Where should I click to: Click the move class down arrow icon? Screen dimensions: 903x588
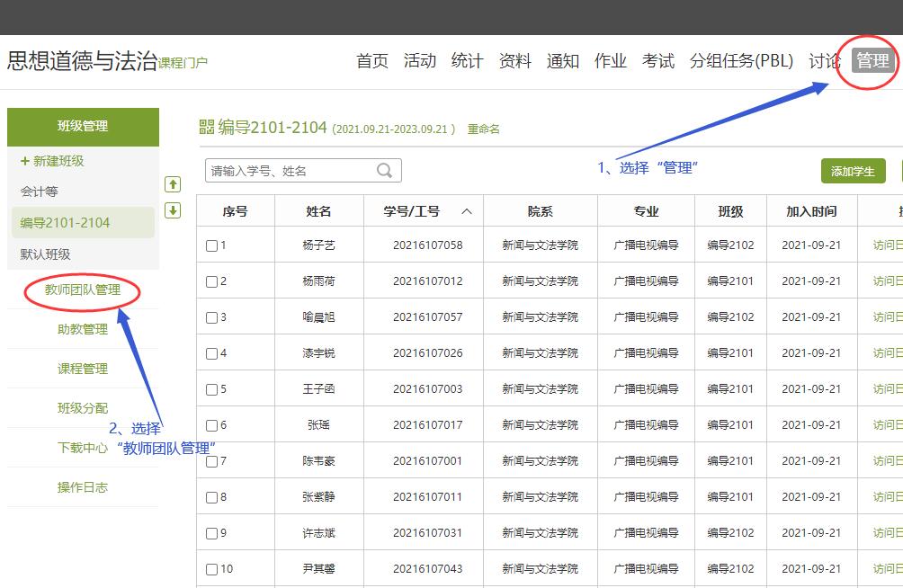pyautogui.click(x=174, y=210)
